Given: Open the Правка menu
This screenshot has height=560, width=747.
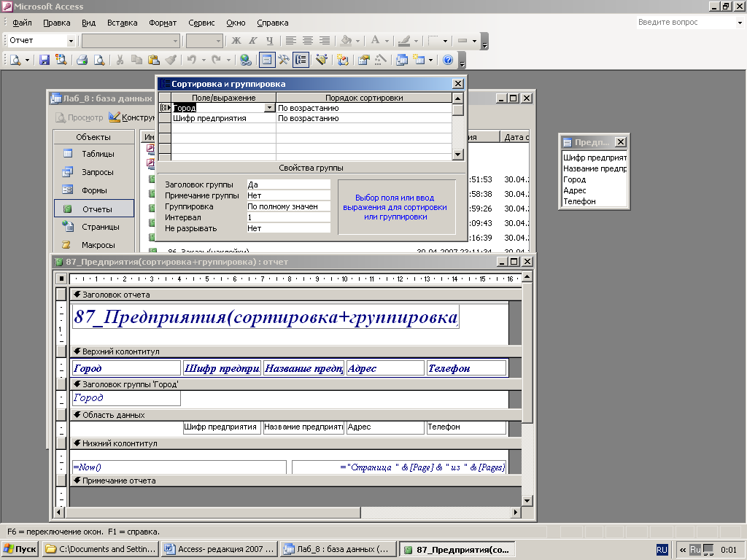Looking at the screenshot, I should click(57, 23).
